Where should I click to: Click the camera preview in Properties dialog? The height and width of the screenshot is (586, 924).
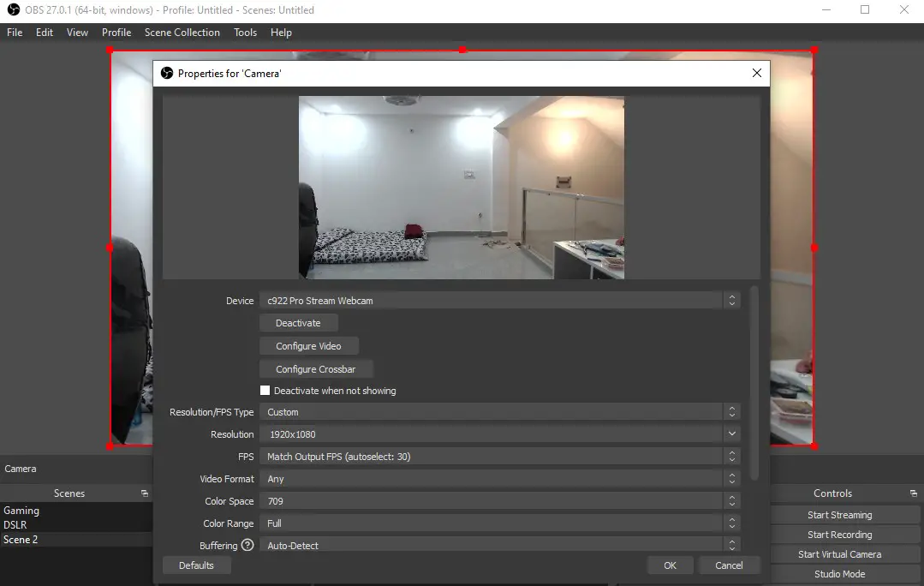462,188
